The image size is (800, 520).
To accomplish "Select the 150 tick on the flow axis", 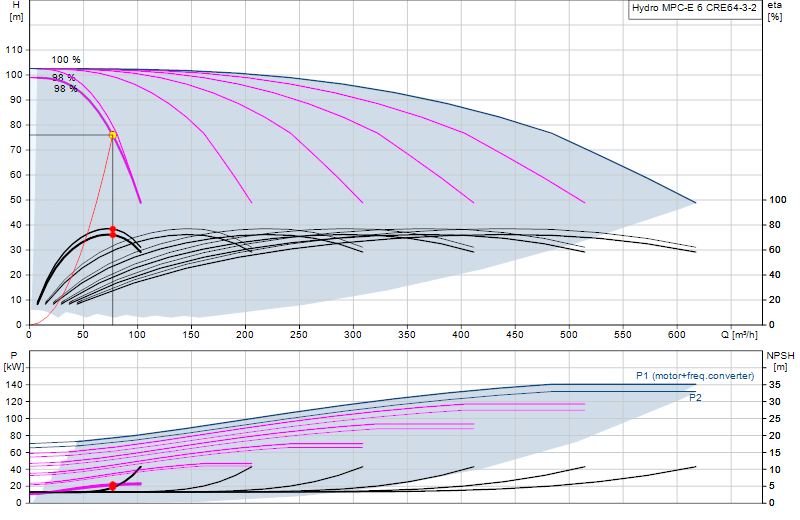I will (191, 335).
